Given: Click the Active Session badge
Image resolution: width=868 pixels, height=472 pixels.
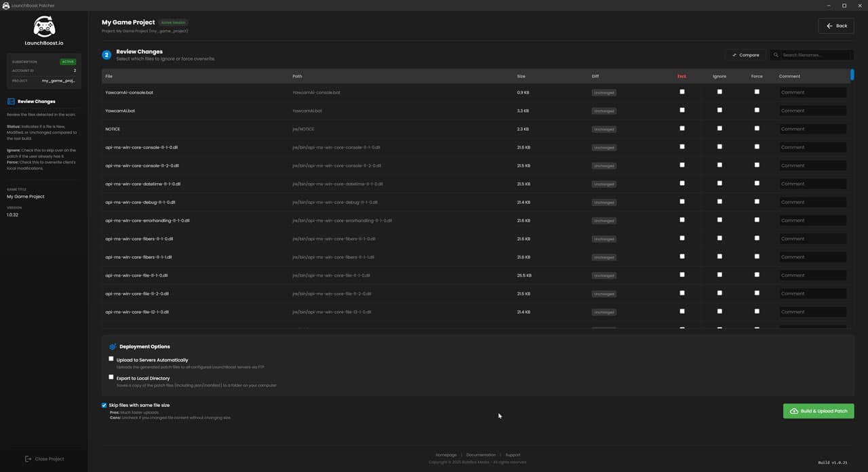Looking at the screenshot, I should click(173, 22).
